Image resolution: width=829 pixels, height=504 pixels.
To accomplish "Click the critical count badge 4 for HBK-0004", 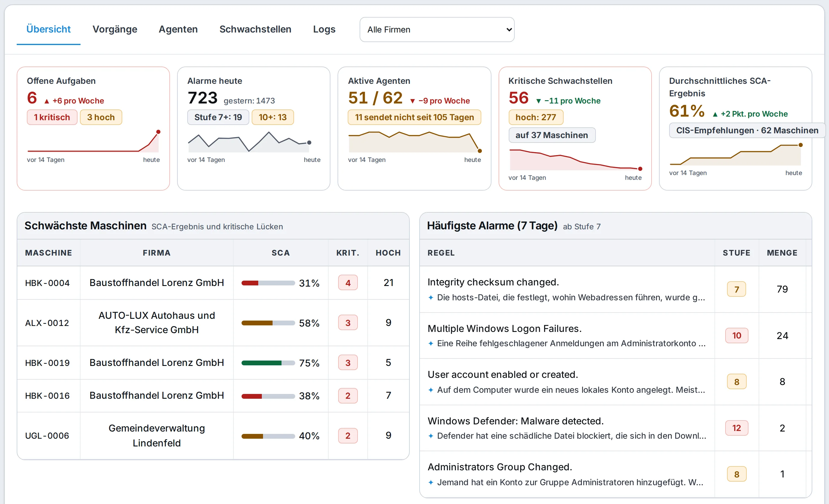I will coord(348,283).
